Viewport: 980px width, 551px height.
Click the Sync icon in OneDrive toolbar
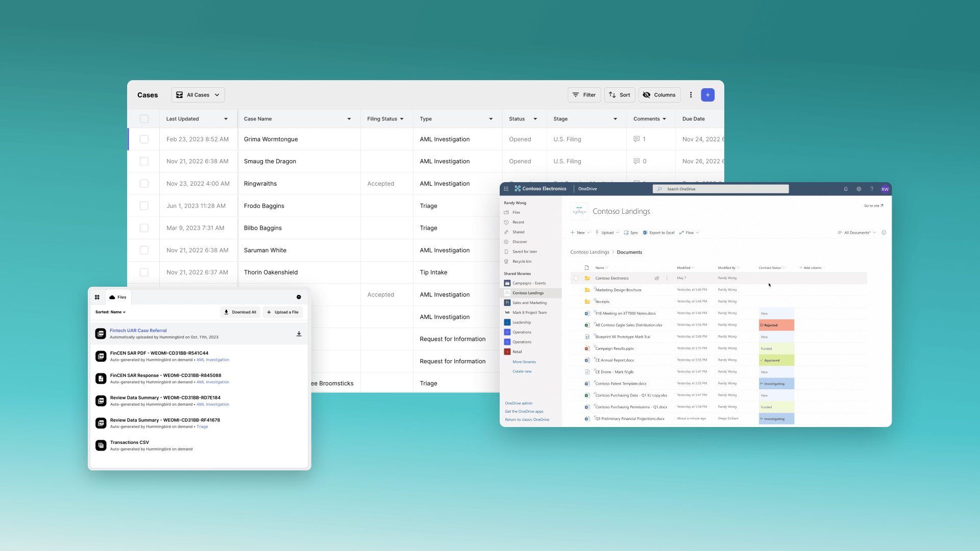pos(626,233)
